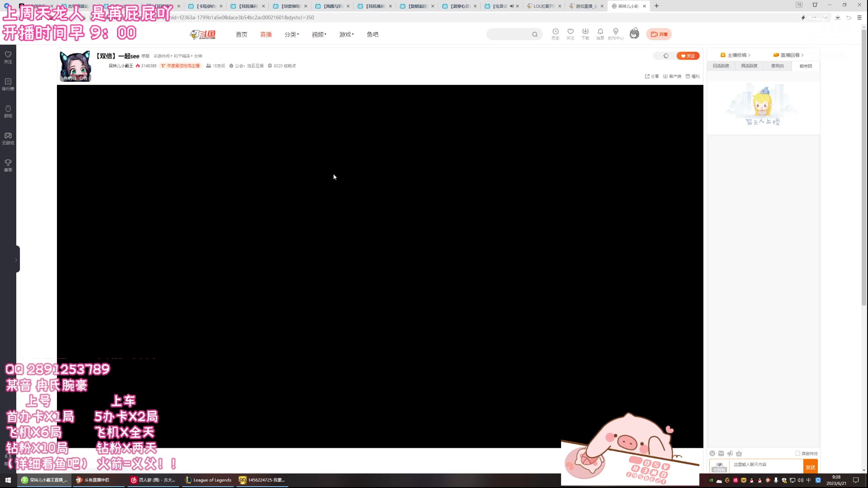Open the emoji picker in chat
The image size is (868, 488).
pos(712,453)
